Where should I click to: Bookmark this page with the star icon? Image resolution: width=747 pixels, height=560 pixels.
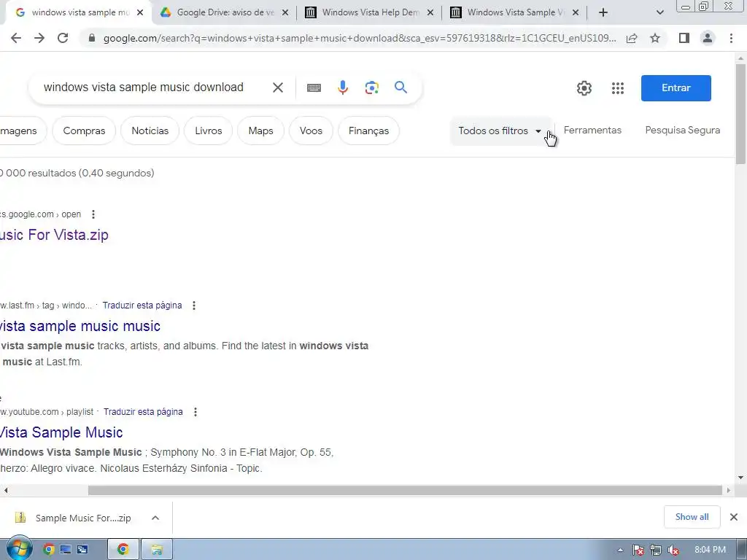(x=655, y=38)
